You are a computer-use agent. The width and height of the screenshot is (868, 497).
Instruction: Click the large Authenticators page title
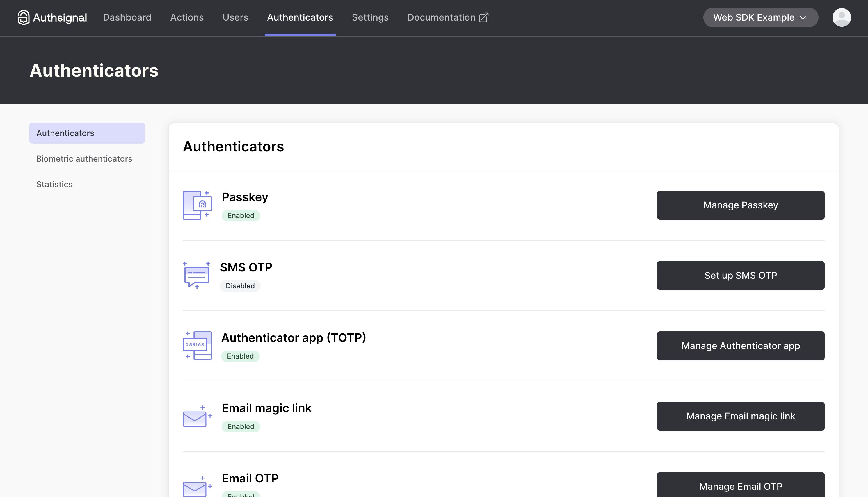pos(94,71)
